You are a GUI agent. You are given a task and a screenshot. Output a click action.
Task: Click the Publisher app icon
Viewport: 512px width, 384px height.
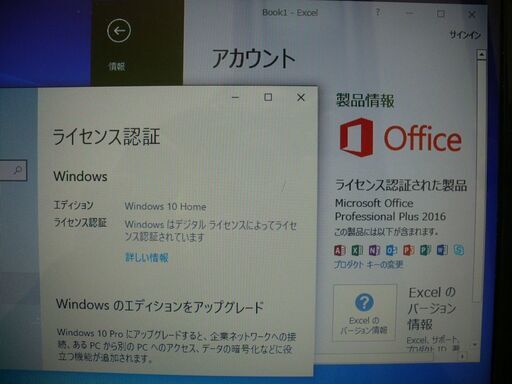pyautogui.click(x=425, y=250)
